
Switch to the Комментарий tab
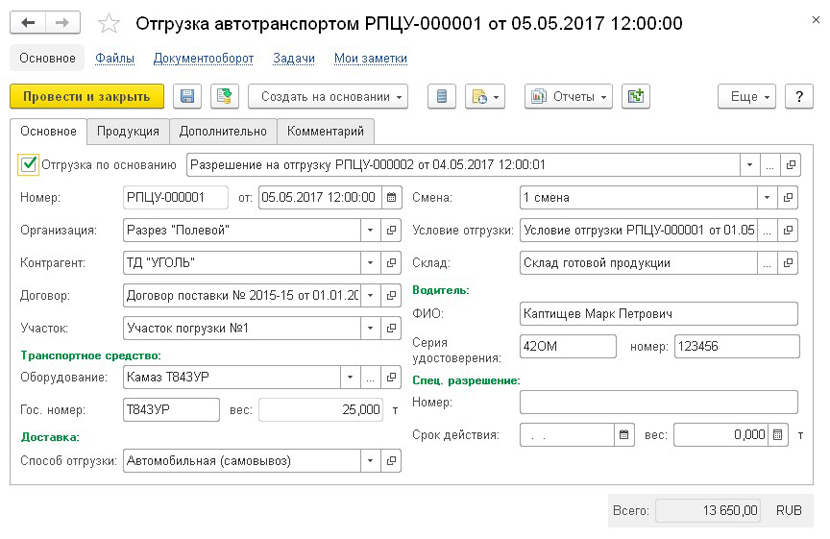pos(325,131)
